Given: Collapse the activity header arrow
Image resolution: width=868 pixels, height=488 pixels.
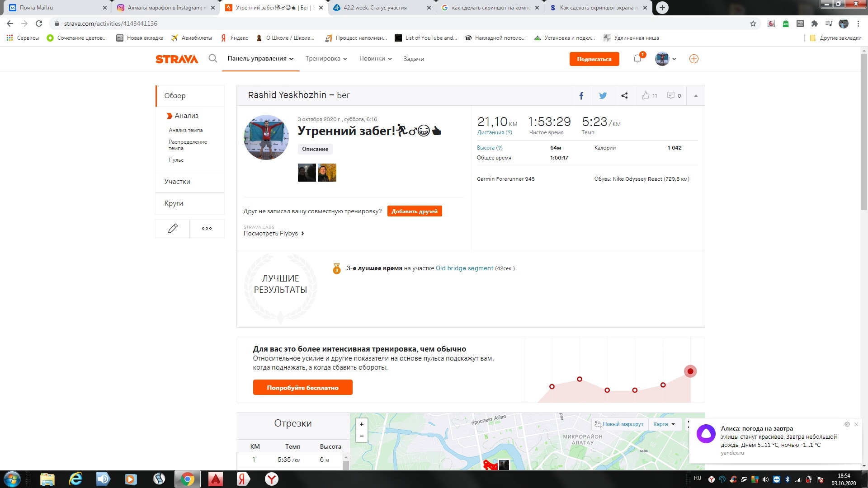Looking at the screenshot, I should 696,96.
